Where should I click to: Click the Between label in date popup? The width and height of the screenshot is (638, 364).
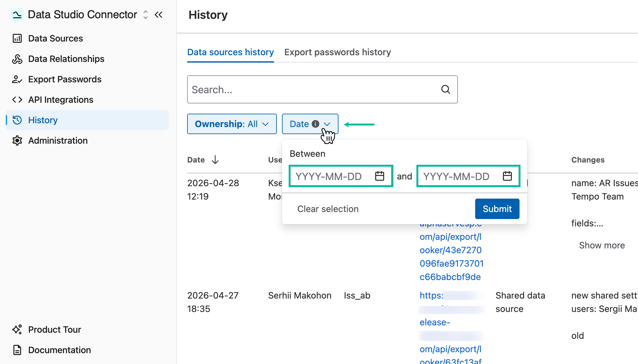[x=307, y=154]
